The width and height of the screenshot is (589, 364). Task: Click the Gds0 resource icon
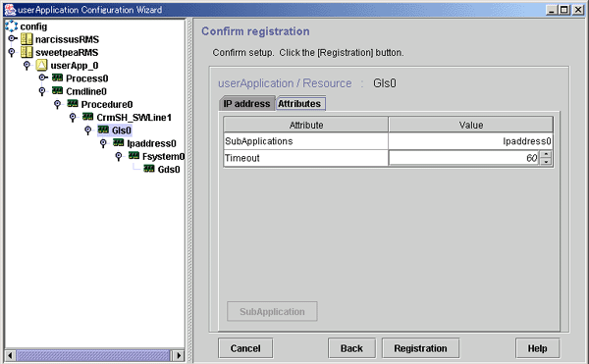coord(149,169)
